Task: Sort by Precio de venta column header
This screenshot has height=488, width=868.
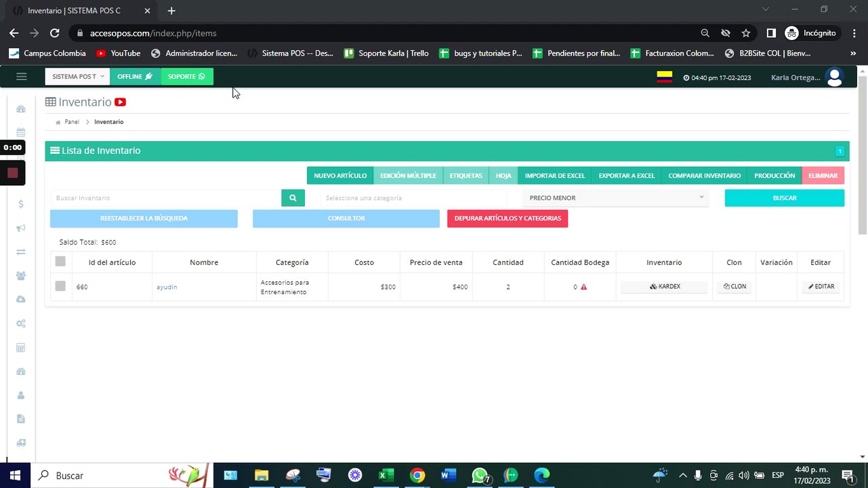Action: (x=436, y=262)
